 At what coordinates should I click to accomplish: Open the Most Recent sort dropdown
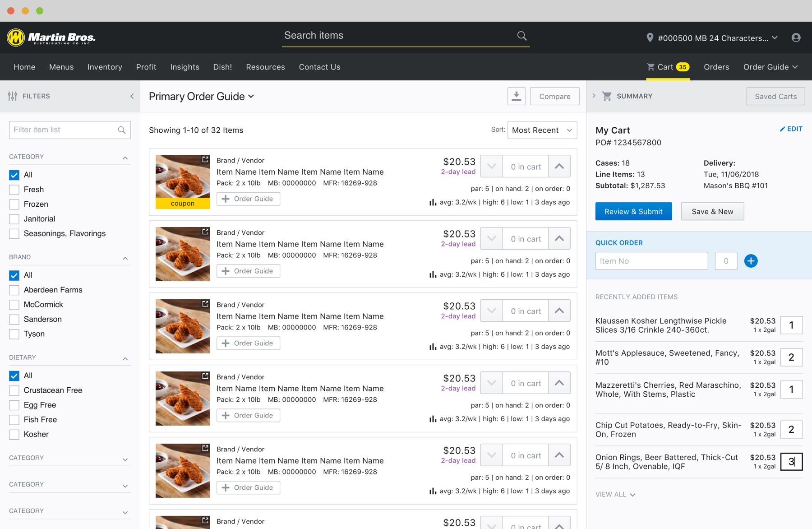(542, 130)
